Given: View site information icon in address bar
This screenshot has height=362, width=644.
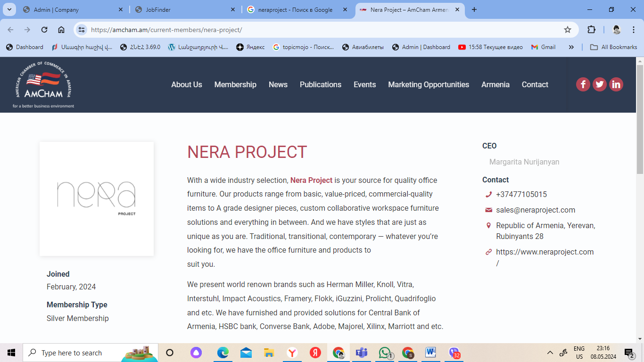Looking at the screenshot, I should pos(82,30).
